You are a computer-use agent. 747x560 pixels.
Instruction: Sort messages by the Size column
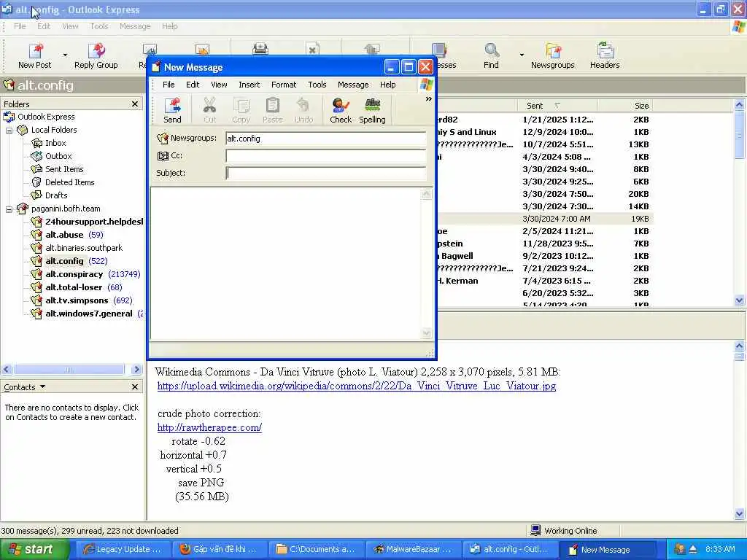[624, 106]
